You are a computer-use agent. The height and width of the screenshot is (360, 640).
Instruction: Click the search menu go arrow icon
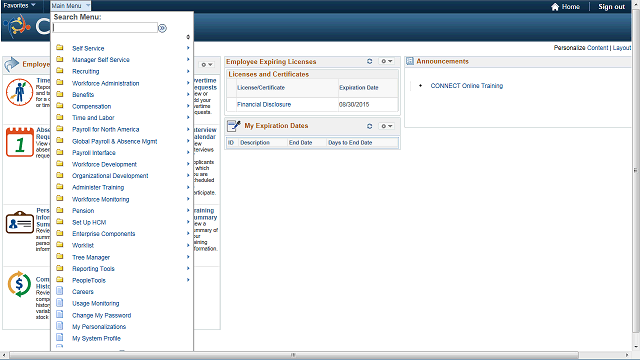(x=162, y=28)
